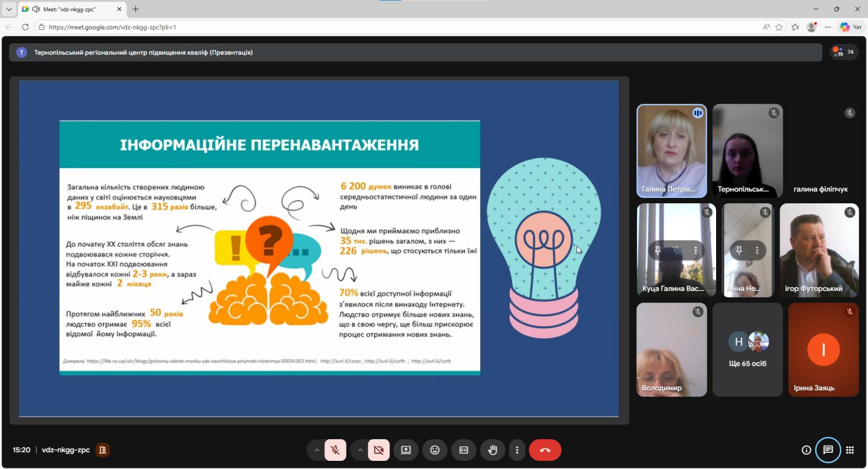Viewport: 868px width, 469px height.
Task: Show the participant list with the 74 people badge
Action: 844,52
